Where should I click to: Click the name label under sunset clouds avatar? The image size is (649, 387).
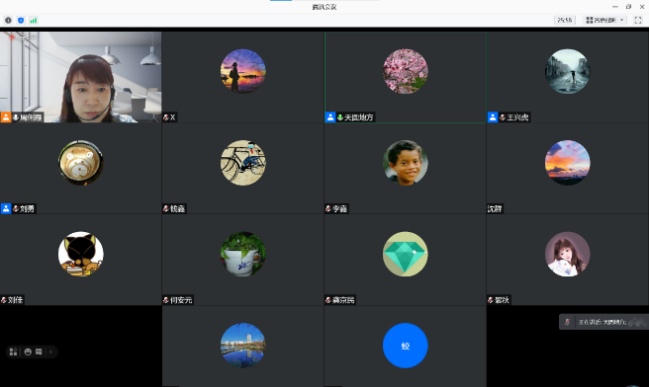(x=495, y=208)
